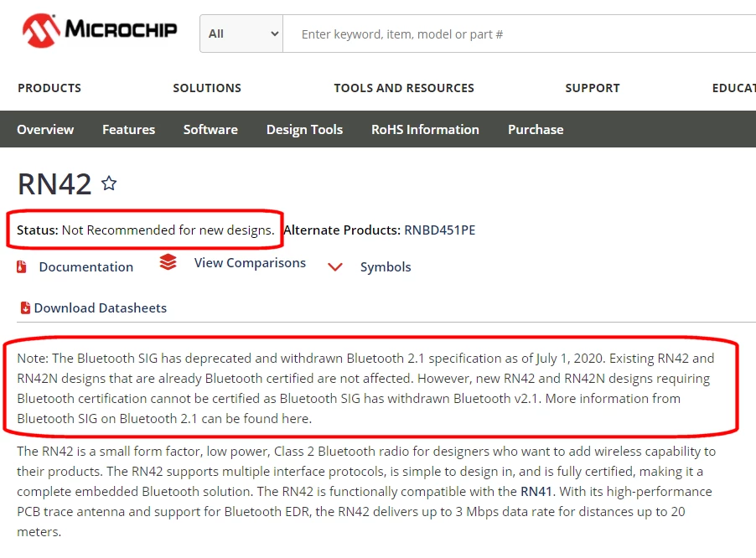Viewport: 756px width, 558px height.
Task: Switch to the Overview tab
Action: pyautogui.click(x=45, y=130)
